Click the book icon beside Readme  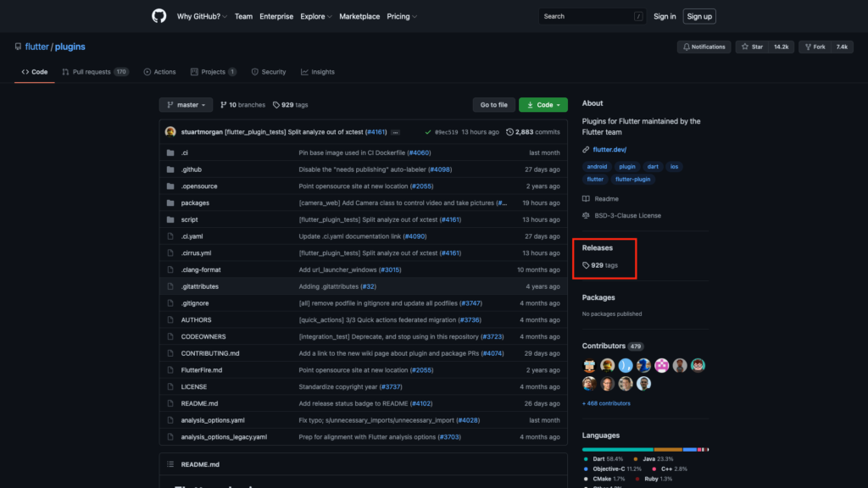click(586, 198)
